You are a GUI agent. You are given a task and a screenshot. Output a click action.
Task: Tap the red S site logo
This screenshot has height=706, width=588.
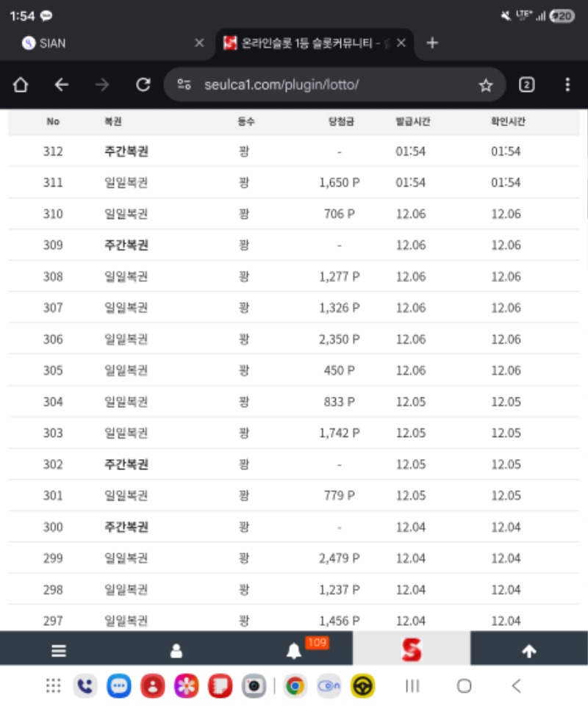coord(412,650)
